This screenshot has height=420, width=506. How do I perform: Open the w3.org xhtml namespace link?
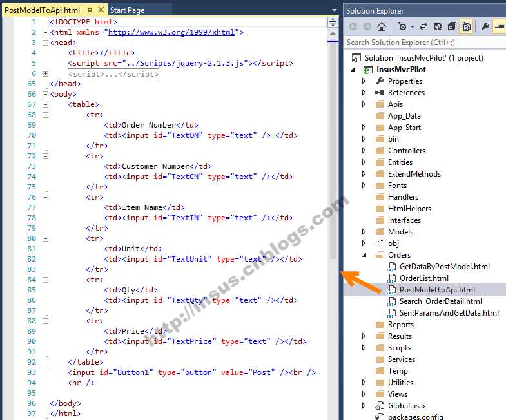171,32
